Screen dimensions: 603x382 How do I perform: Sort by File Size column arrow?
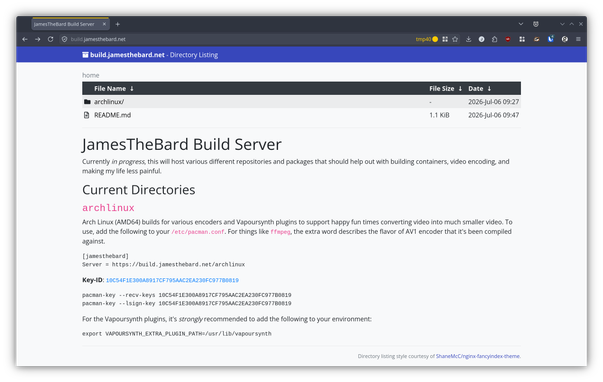pyautogui.click(x=460, y=89)
